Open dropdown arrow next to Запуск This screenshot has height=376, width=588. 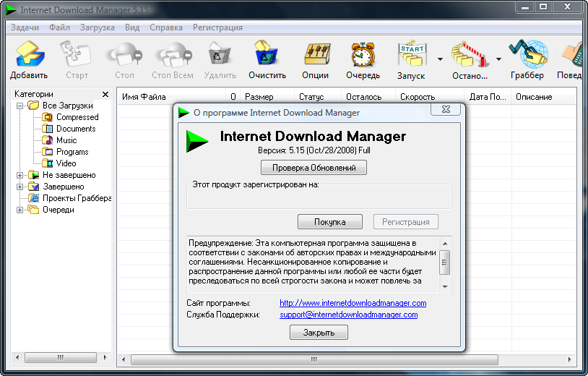click(x=440, y=59)
